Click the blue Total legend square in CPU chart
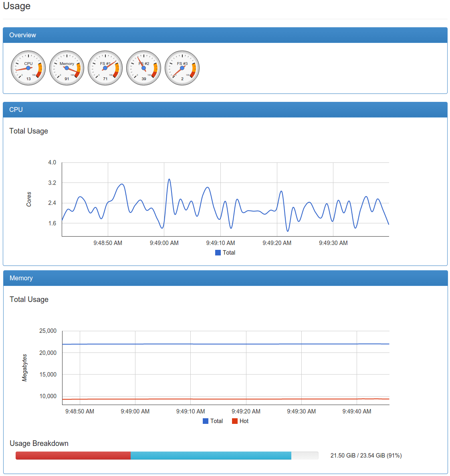Viewport: 450px width, 476px height. click(218, 253)
